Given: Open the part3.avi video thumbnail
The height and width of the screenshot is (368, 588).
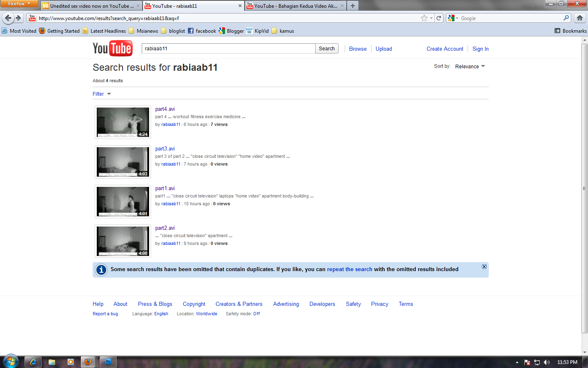Looking at the screenshot, I should pyautogui.click(x=123, y=162).
